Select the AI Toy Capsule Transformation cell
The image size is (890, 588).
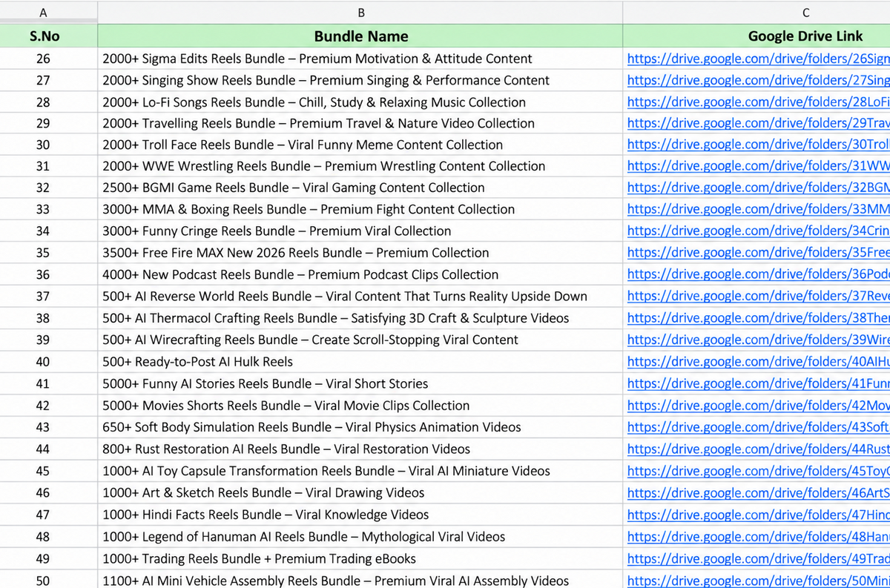tap(360, 471)
